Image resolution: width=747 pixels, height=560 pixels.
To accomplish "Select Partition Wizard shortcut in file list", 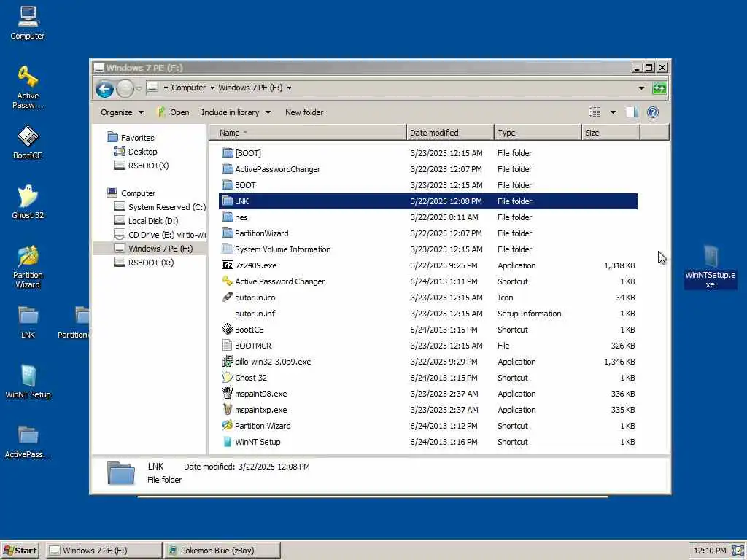I will pos(256,426).
